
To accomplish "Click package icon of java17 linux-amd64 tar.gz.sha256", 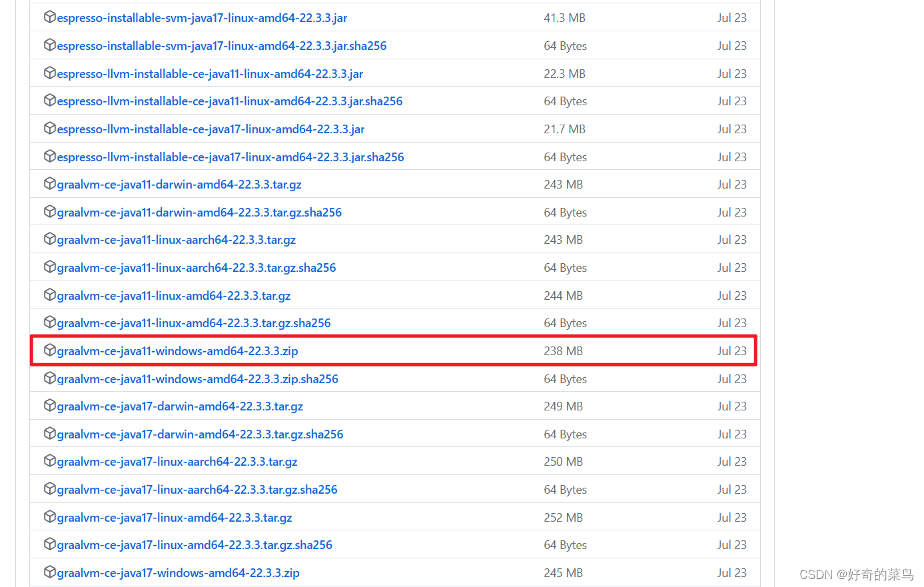I will 49,544.
